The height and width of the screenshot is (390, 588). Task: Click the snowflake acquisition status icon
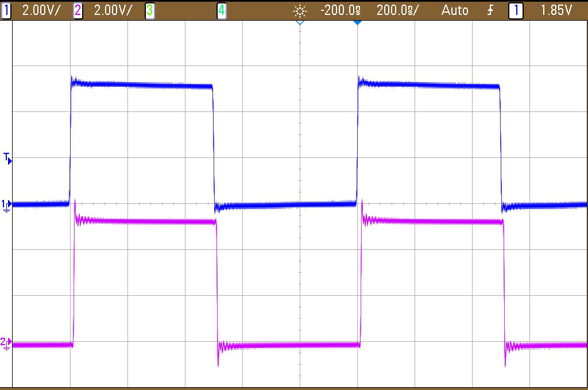[300, 10]
